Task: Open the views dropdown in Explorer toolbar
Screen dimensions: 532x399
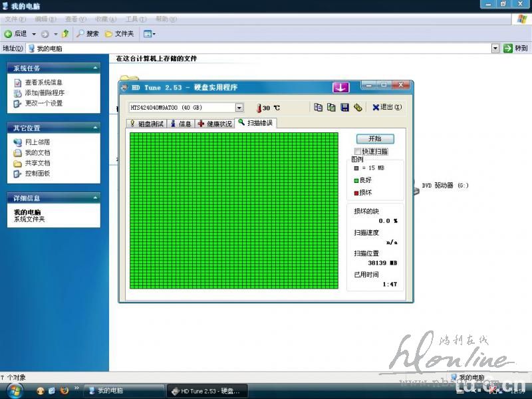Action: (x=150, y=34)
